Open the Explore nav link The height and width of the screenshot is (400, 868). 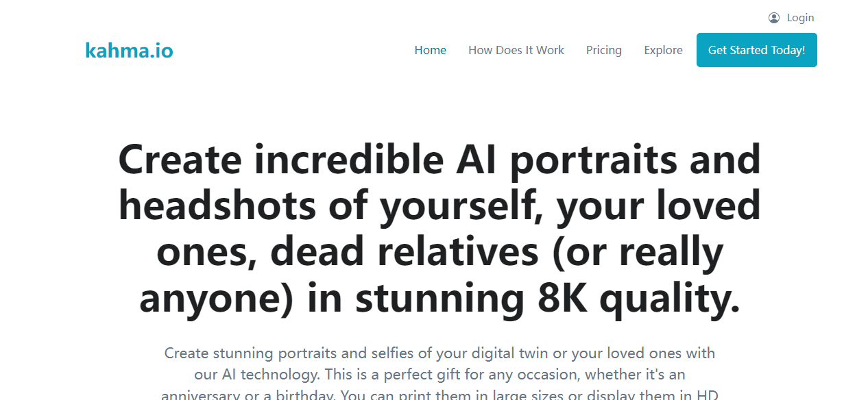coord(663,50)
